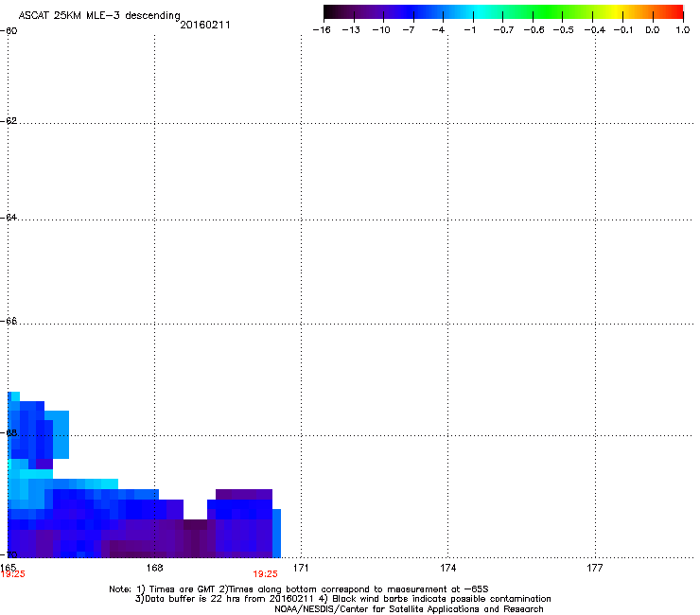Click the color bar label -0.1
700x615 pixels.
(623, 30)
